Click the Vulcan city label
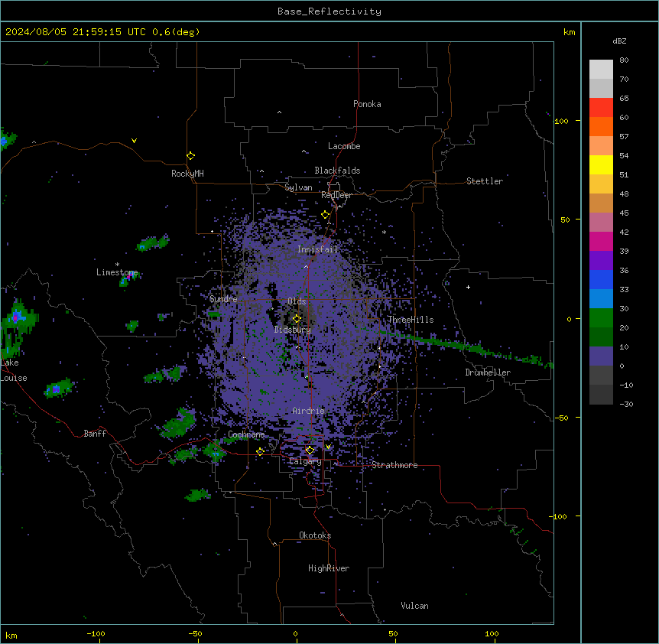The width and height of the screenshot is (659, 644). (415, 606)
